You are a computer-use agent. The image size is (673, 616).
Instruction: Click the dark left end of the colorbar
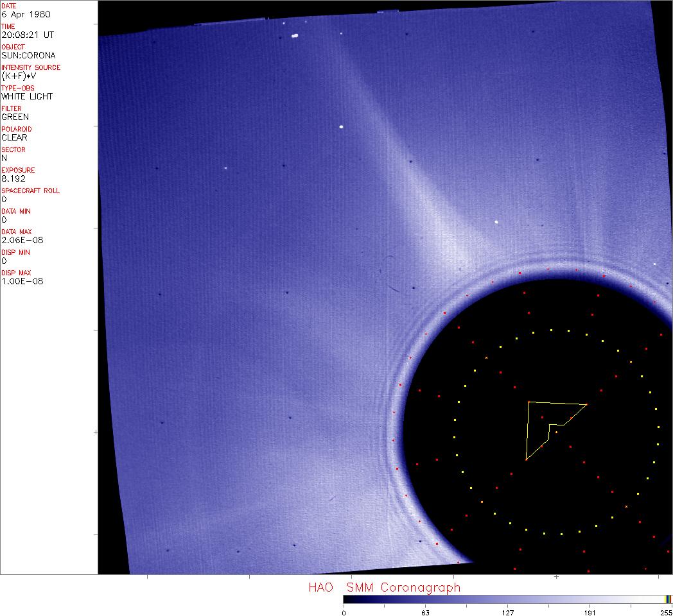point(348,599)
